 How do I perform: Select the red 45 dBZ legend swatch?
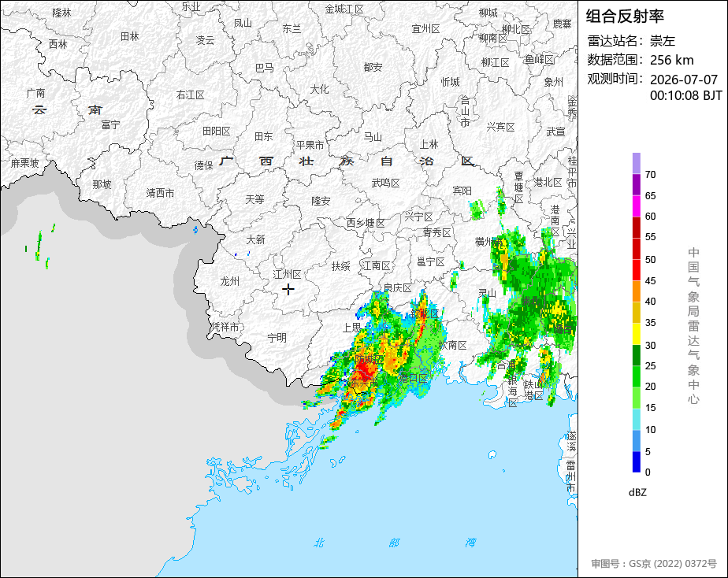tap(636, 270)
